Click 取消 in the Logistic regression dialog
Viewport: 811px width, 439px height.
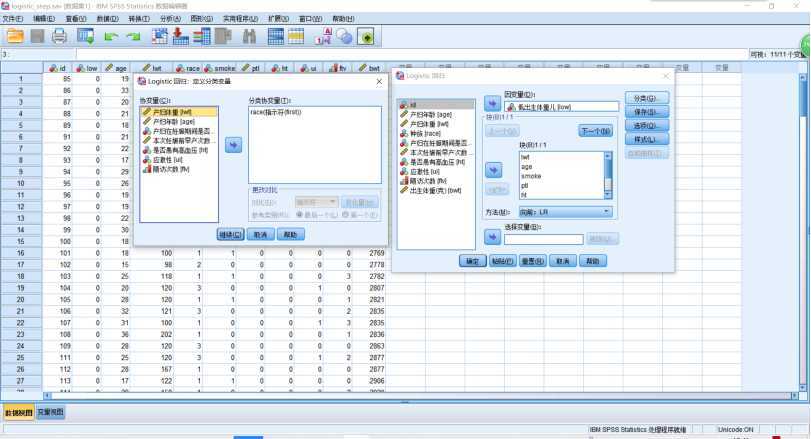(x=562, y=261)
